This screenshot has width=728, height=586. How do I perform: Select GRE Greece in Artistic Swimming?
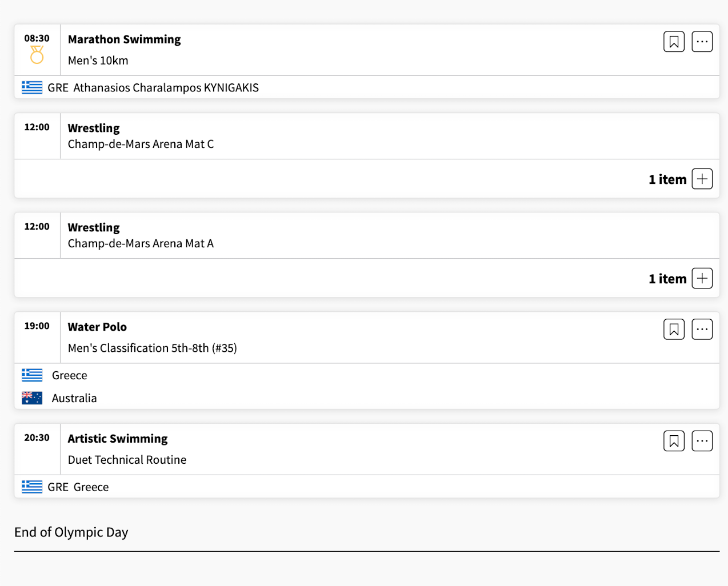coord(78,487)
